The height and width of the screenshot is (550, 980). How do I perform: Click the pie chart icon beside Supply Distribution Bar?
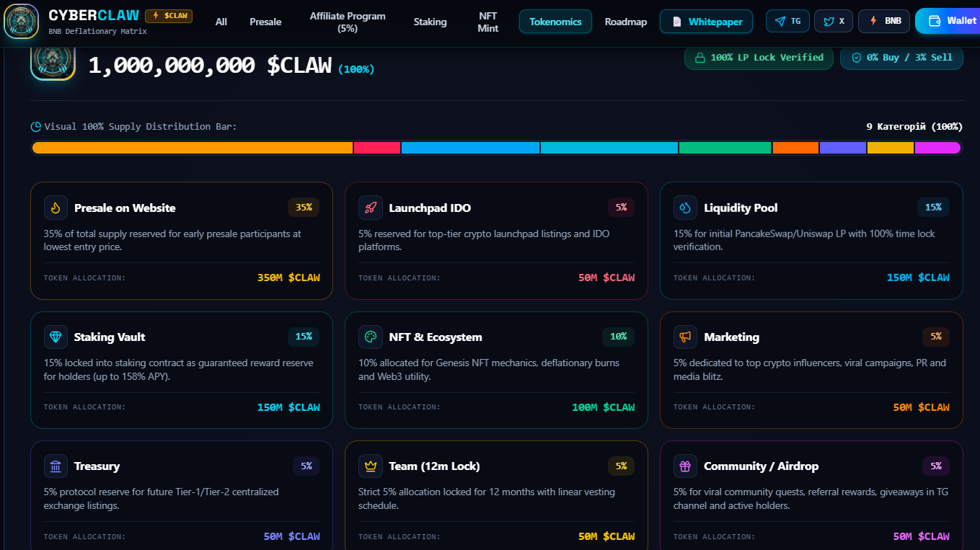point(36,127)
